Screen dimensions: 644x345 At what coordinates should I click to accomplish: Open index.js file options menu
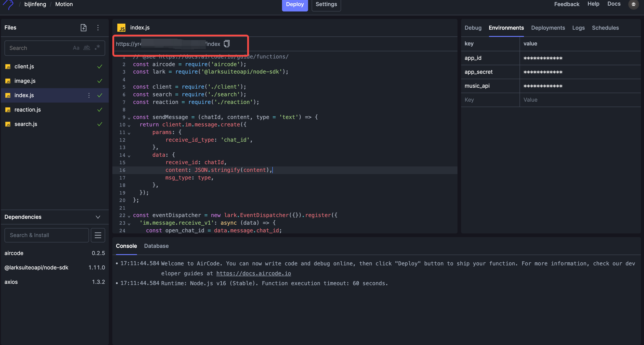(89, 95)
